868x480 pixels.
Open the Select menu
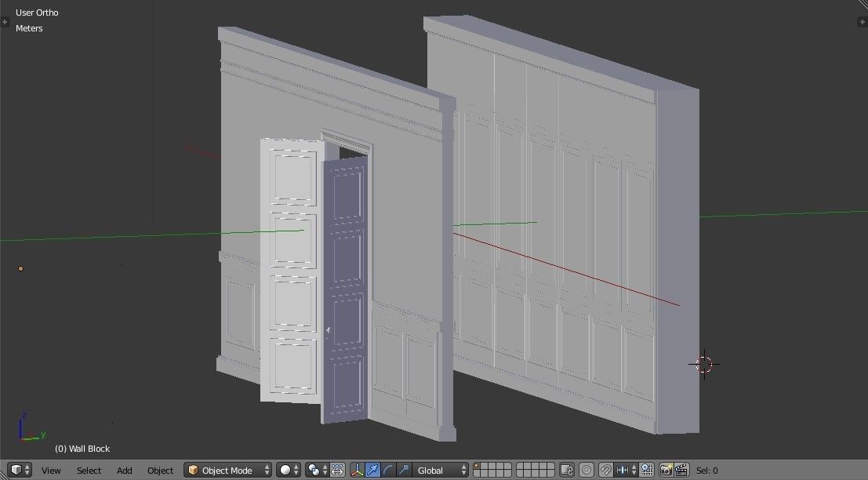89,471
